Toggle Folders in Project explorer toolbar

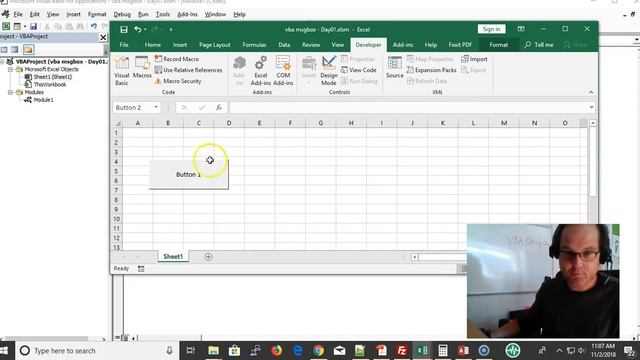(28, 50)
